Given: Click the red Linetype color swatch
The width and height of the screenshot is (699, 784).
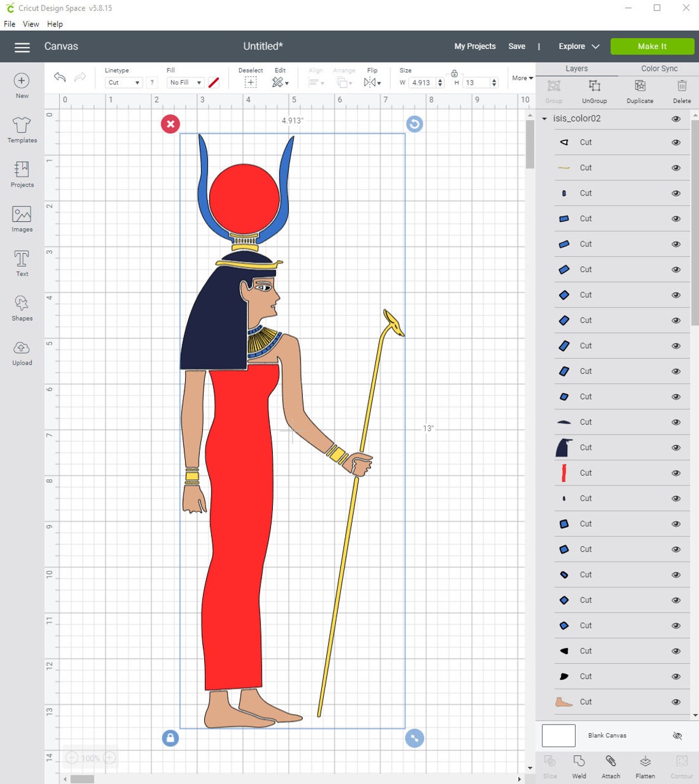Looking at the screenshot, I should [x=213, y=82].
